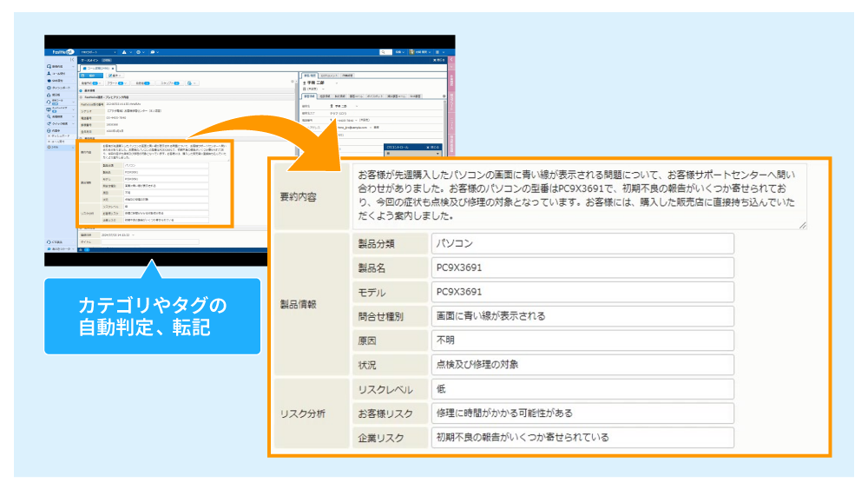868x489 pixels.
Task: Click the header search box
Action: point(386,52)
